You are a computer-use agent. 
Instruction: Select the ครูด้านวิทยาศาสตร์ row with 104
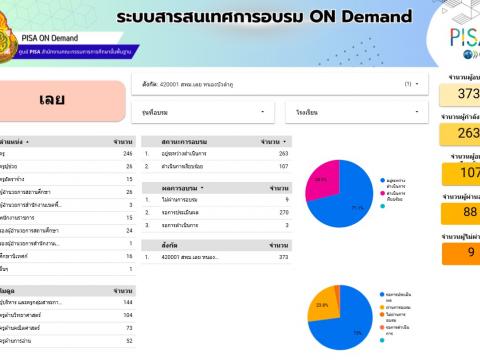coord(67,315)
